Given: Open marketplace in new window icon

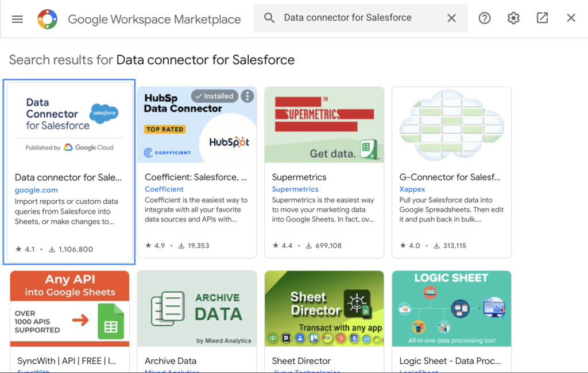Looking at the screenshot, I should [x=542, y=18].
